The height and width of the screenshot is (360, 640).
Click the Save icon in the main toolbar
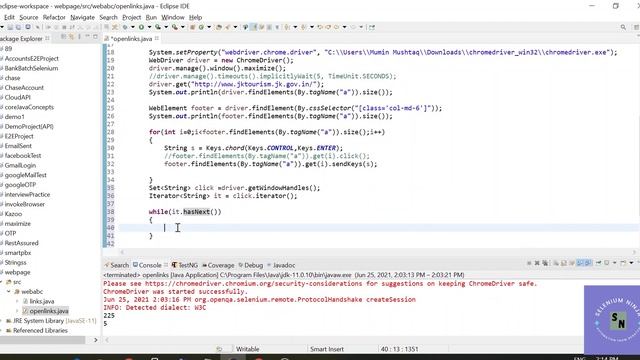pos(10,27)
